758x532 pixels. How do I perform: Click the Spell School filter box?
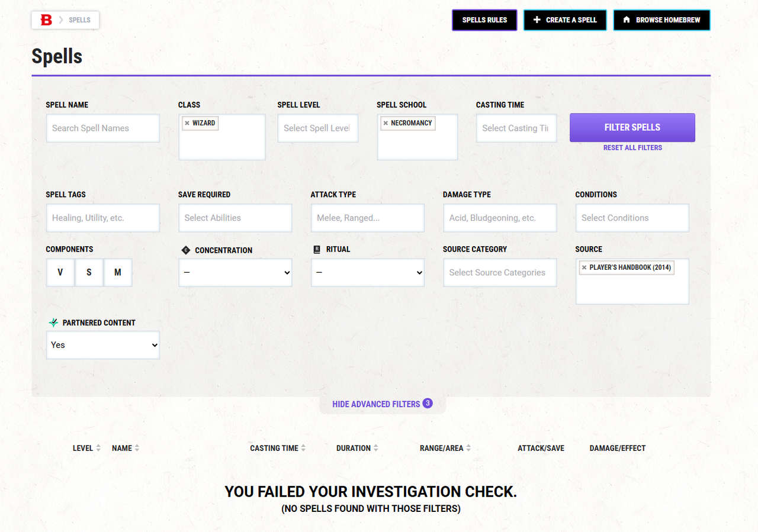(417, 137)
